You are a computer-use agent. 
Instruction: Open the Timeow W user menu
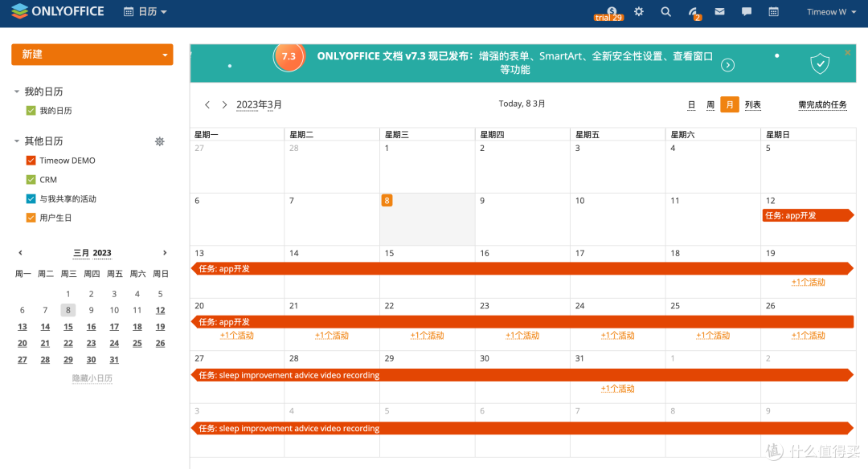pos(831,11)
